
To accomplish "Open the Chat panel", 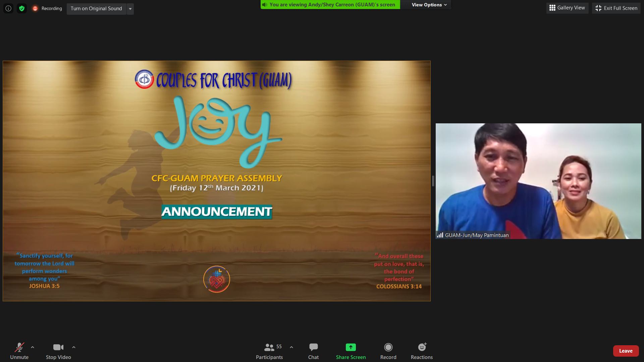I will click(313, 351).
